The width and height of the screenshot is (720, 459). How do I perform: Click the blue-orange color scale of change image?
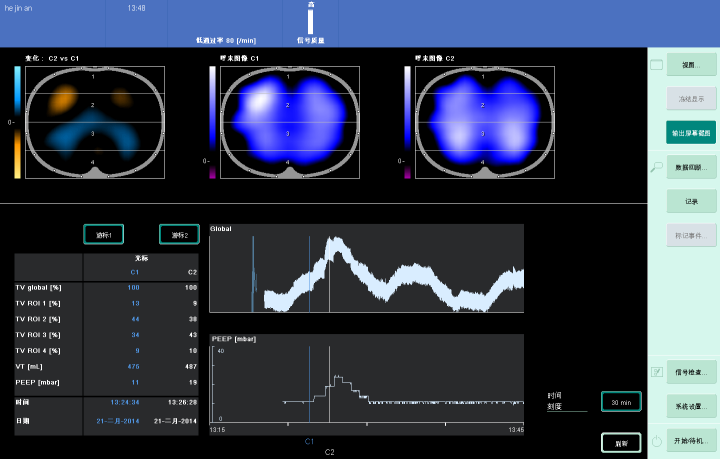tap(17, 122)
